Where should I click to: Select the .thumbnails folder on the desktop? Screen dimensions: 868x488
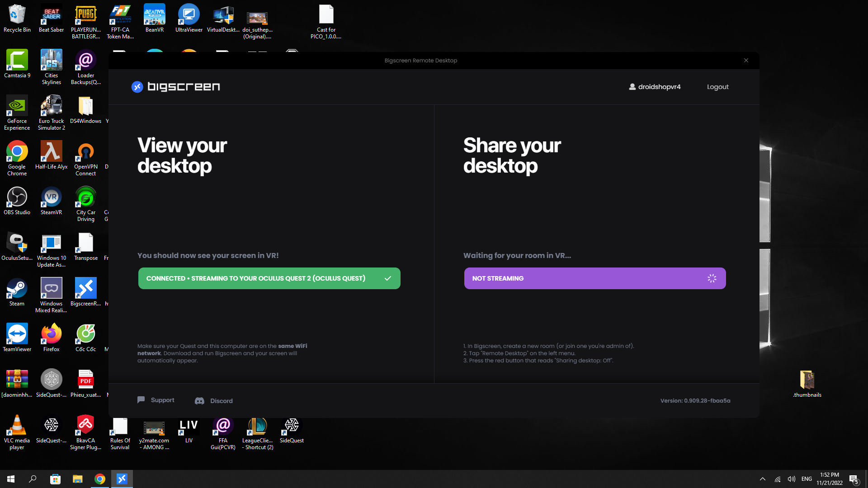point(807,384)
